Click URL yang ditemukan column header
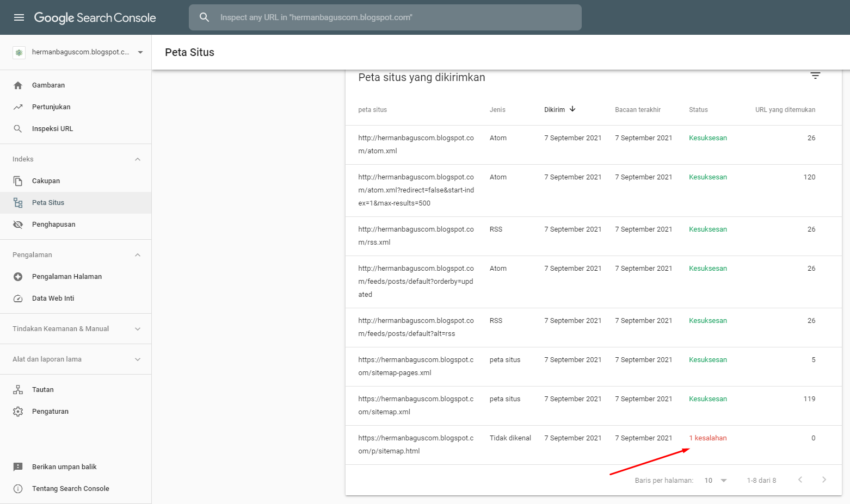 [785, 110]
